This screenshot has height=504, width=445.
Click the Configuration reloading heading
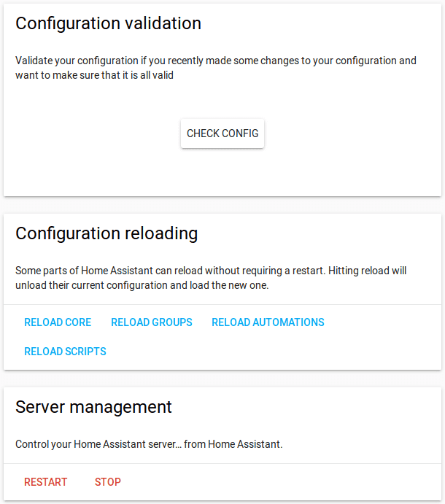107,233
